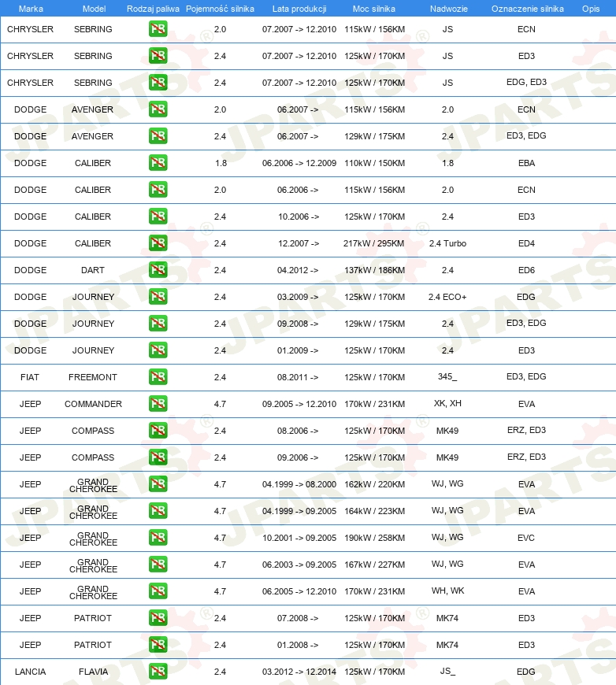Click fuel icon in Sebring ED3-only row
This screenshot has height=685, width=616.
[158, 56]
